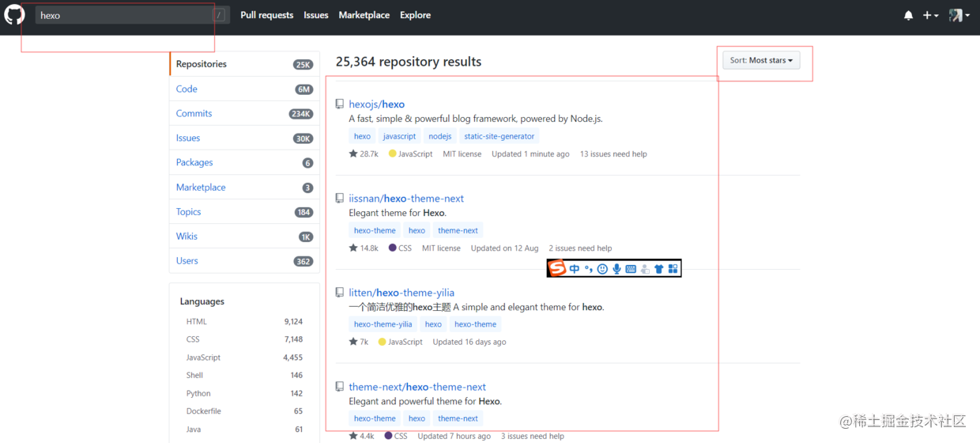This screenshot has height=443, width=980.
Task: Click repo icon beside litten/hexo-theme-yilia
Action: click(340, 293)
